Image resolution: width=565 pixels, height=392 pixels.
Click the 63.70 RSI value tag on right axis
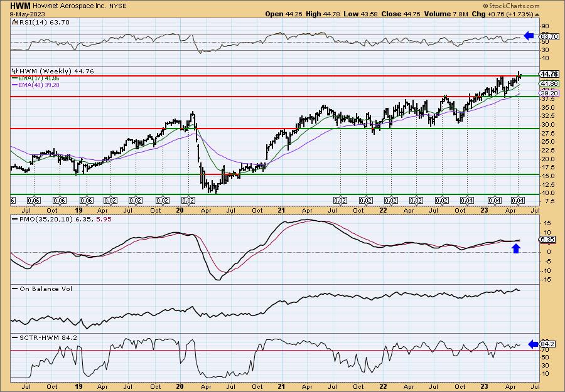[x=549, y=37]
